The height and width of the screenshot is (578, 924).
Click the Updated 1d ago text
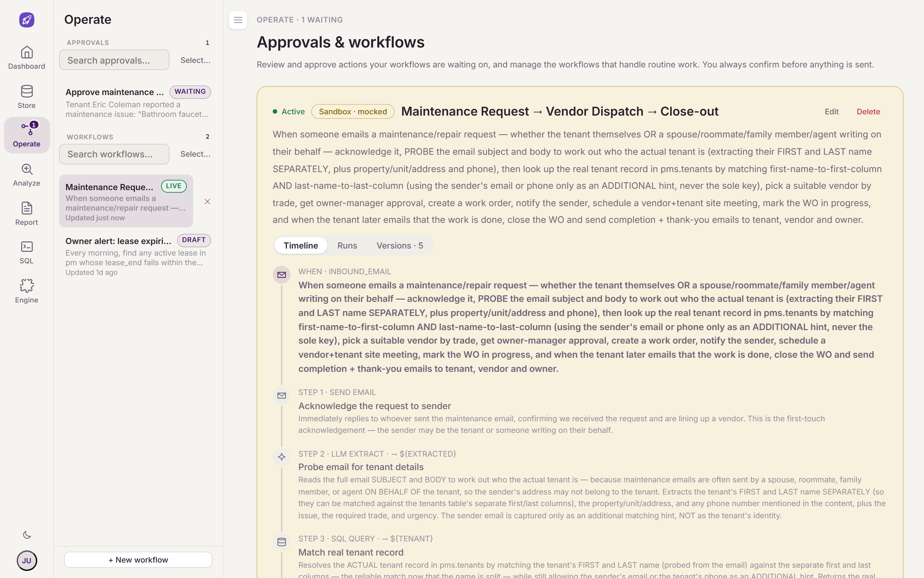(91, 273)
